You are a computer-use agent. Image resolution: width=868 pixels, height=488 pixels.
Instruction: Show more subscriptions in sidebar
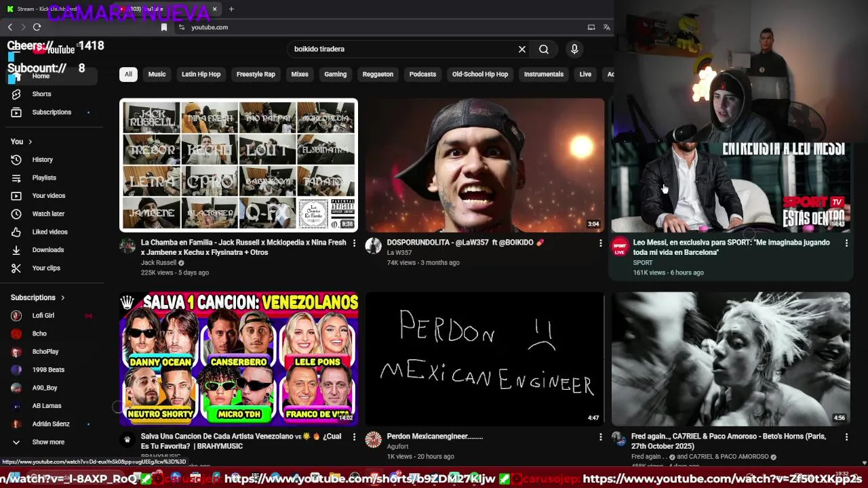[x=49, y=442]
